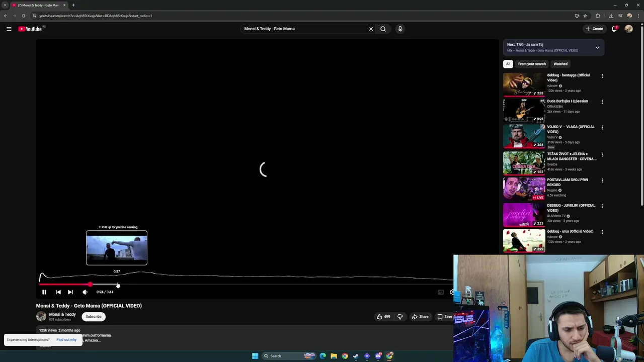This screenshot has width=644, height=362.
Task: Open the YouTube notifications bell
Action: pos(614,29)
